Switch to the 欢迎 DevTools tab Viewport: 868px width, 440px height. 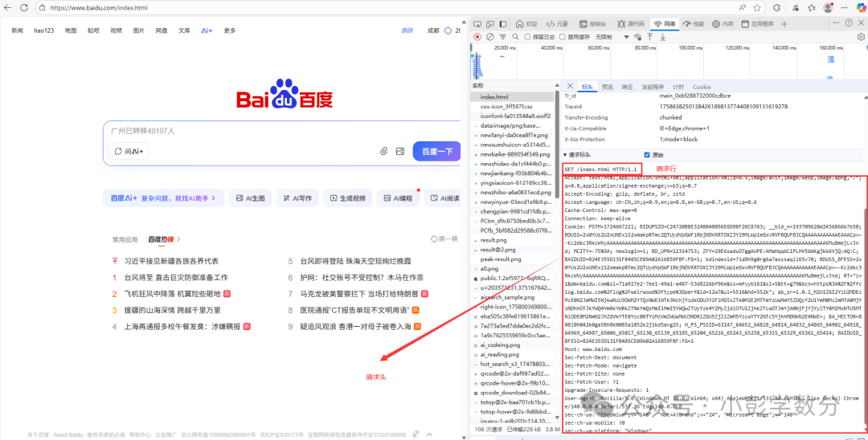526,24
